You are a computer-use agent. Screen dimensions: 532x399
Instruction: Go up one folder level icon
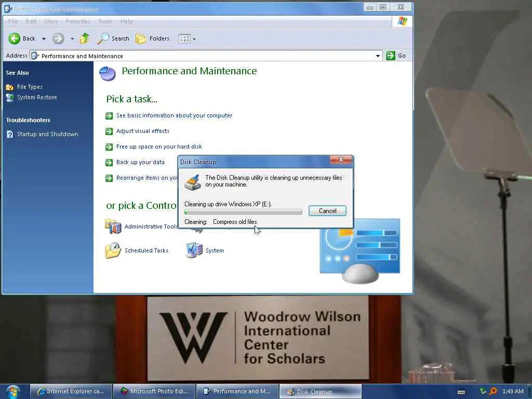point(85,38)
